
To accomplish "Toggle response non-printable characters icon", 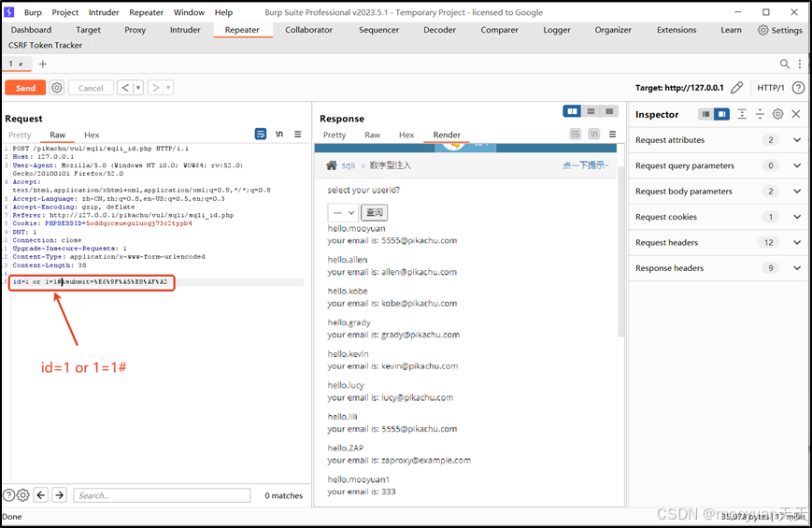I will (x=594, y=135).
